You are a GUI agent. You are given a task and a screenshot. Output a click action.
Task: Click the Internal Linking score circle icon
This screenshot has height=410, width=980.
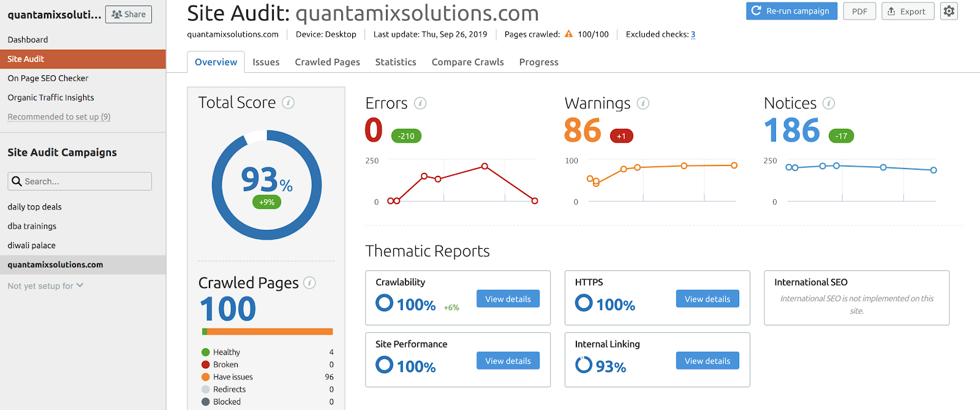(x=584, y=365)
